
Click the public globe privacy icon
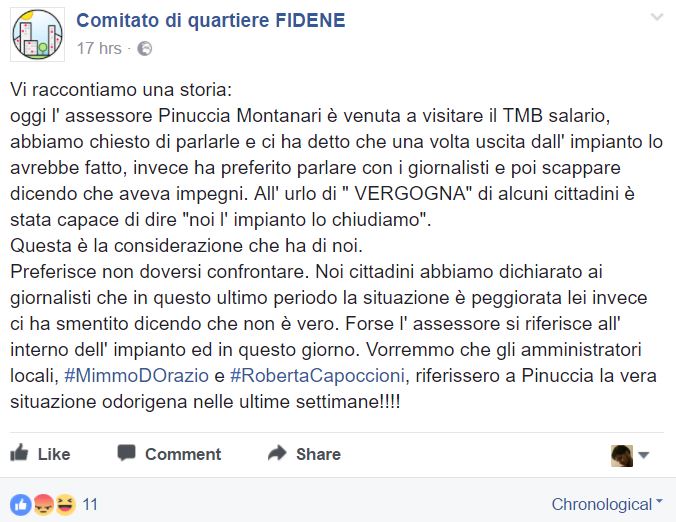144,49
